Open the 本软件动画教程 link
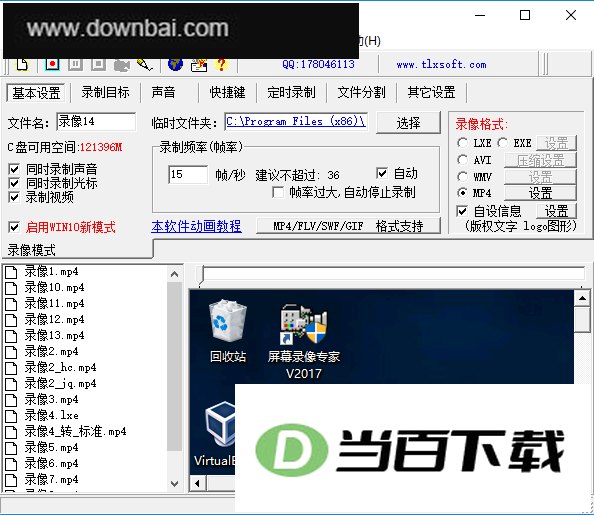The width and height of the screenshot is (594, 515). click(x=196, y=226)
